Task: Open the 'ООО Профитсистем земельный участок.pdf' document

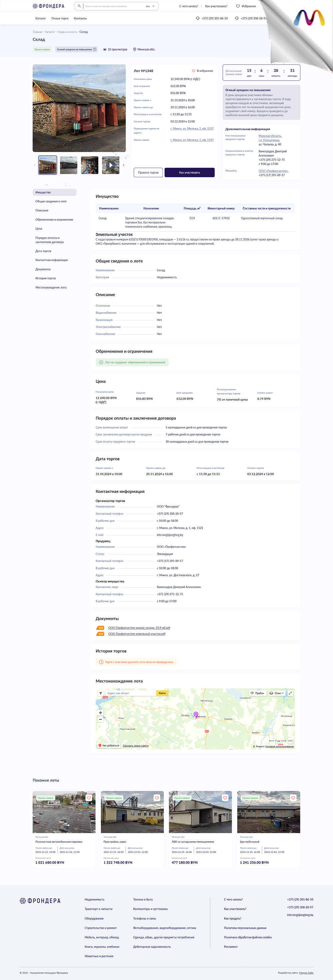Action: [x=137, y=634]
